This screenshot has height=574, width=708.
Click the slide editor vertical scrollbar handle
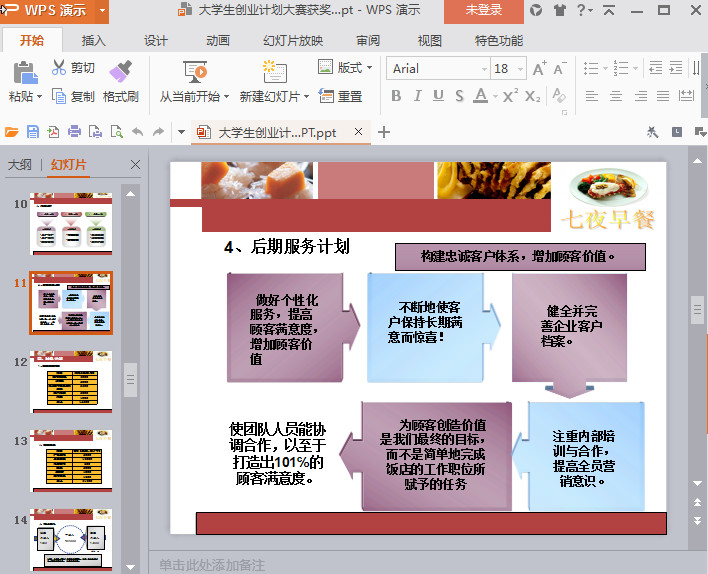tap(698, 310)
